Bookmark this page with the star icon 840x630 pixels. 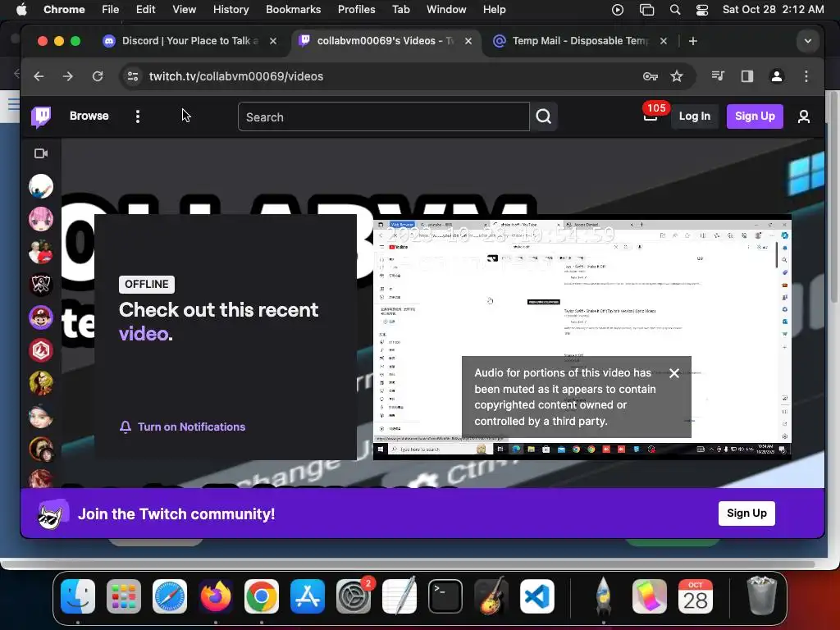677,76
